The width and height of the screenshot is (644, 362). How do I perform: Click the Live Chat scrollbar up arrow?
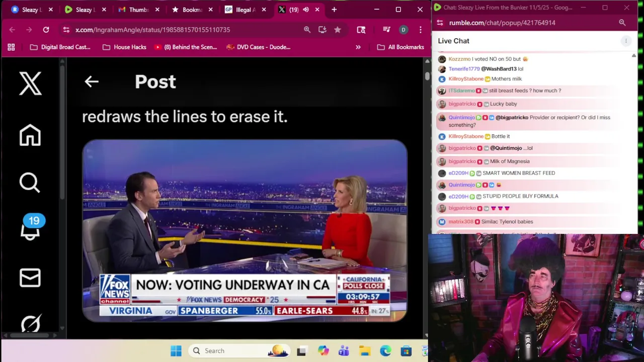pyautogui.click(x=633, y=55)
